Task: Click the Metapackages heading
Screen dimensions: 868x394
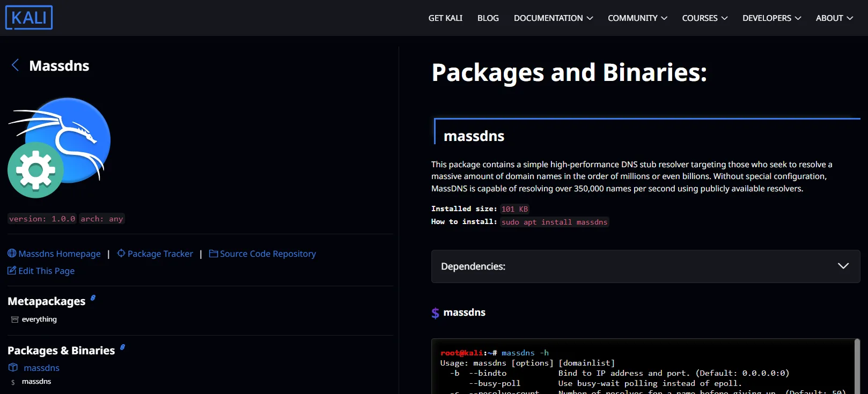Action: 47,301
